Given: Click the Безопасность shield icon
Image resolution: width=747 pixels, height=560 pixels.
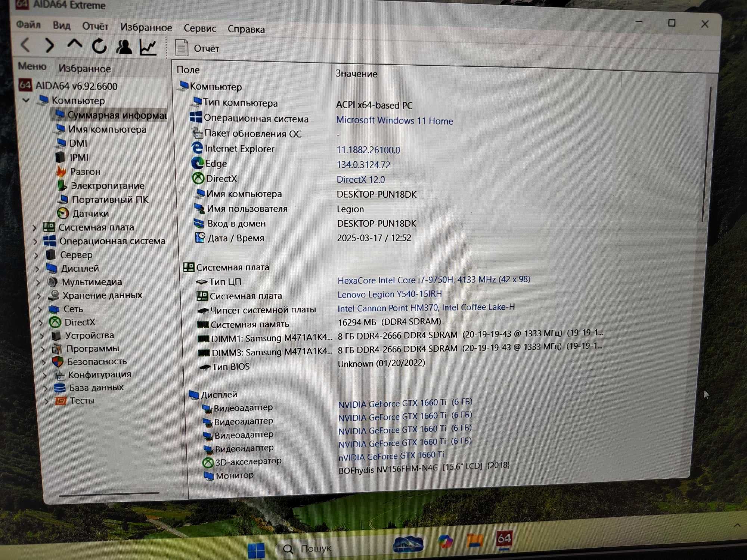Looking at the screenshot, I should (x=58, y=361).
